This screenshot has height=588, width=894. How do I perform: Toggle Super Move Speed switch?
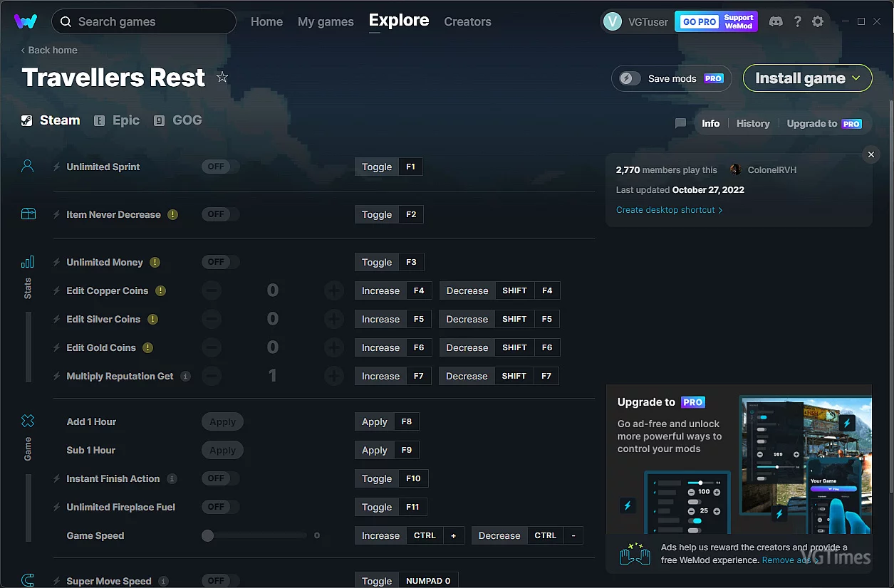[x=220, y=581]
